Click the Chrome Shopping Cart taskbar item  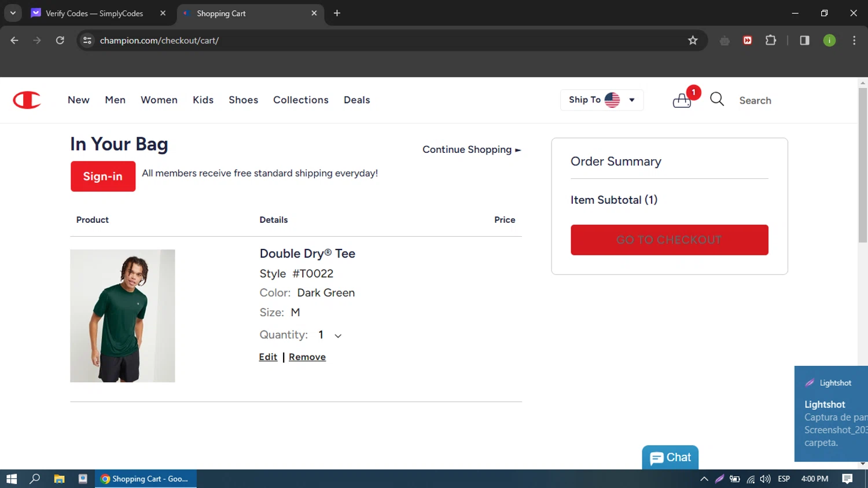tap(146, 479)
